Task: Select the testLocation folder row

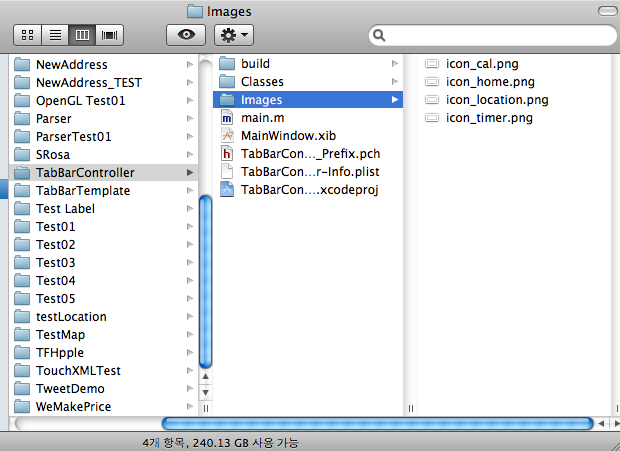Action: 104,317
